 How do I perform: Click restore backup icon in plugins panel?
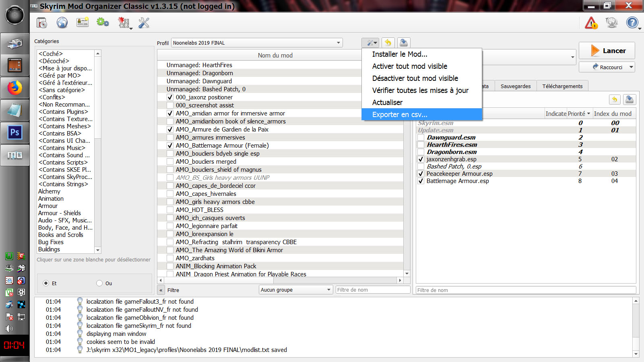point(615,99)
